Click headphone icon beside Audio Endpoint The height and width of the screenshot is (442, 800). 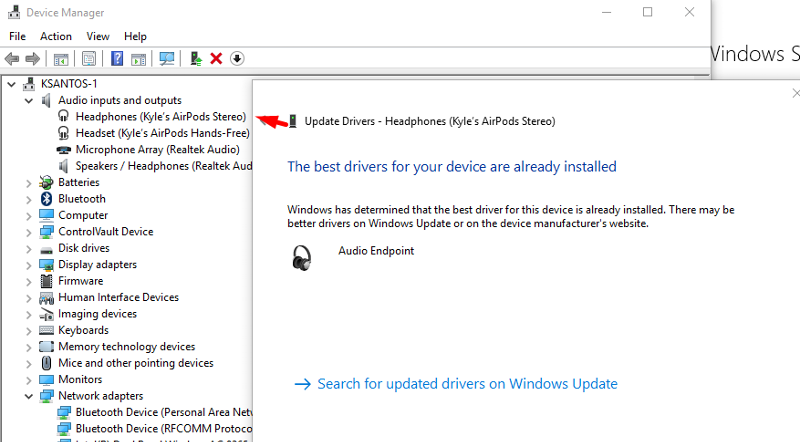[x=302, y=257]
